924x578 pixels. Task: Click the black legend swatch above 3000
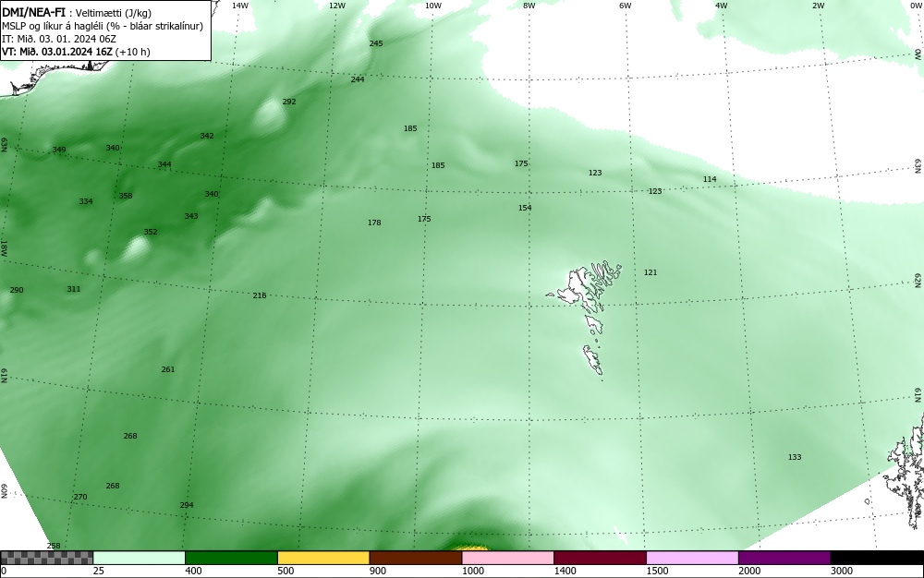877,558
